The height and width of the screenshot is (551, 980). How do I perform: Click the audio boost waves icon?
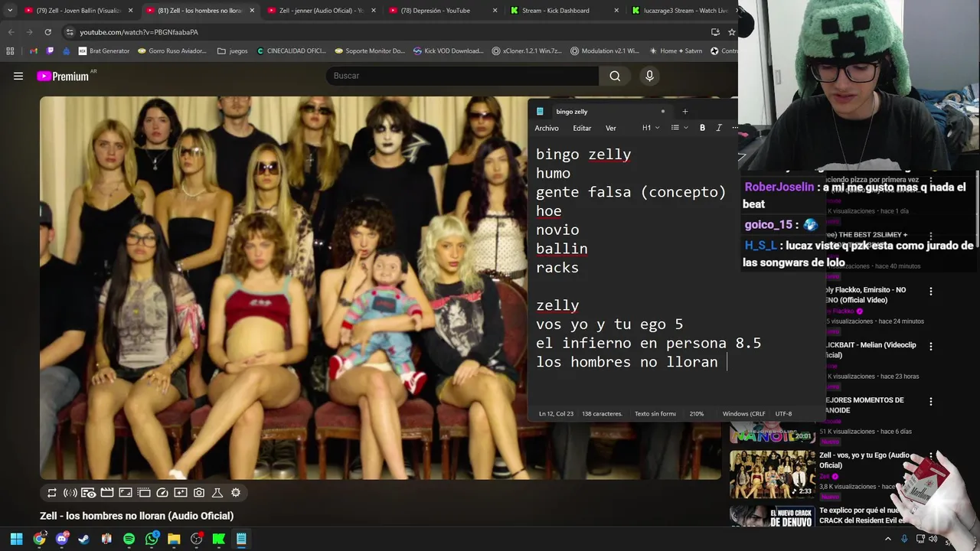(70, 493)
